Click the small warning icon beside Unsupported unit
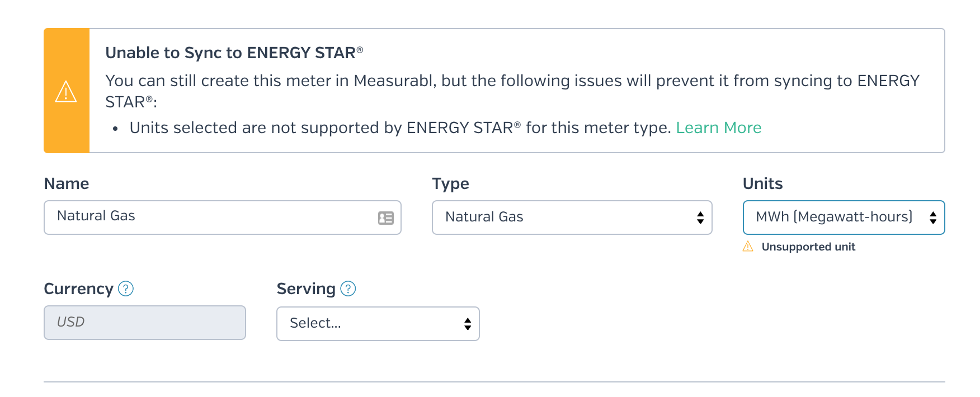 click(748, 247)
